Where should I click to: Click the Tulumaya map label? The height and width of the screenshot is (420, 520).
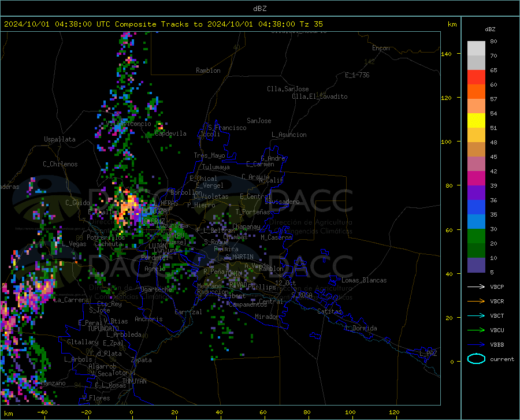216,168
